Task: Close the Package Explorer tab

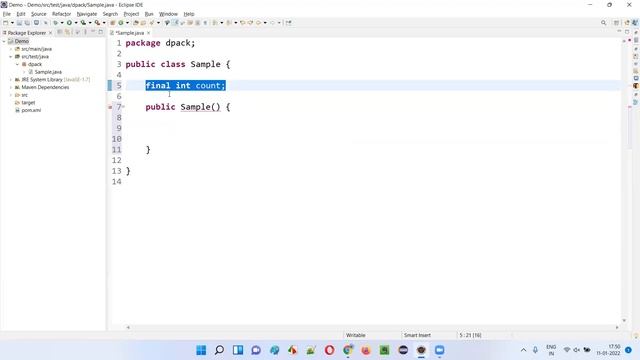Action: coord(51,33)
